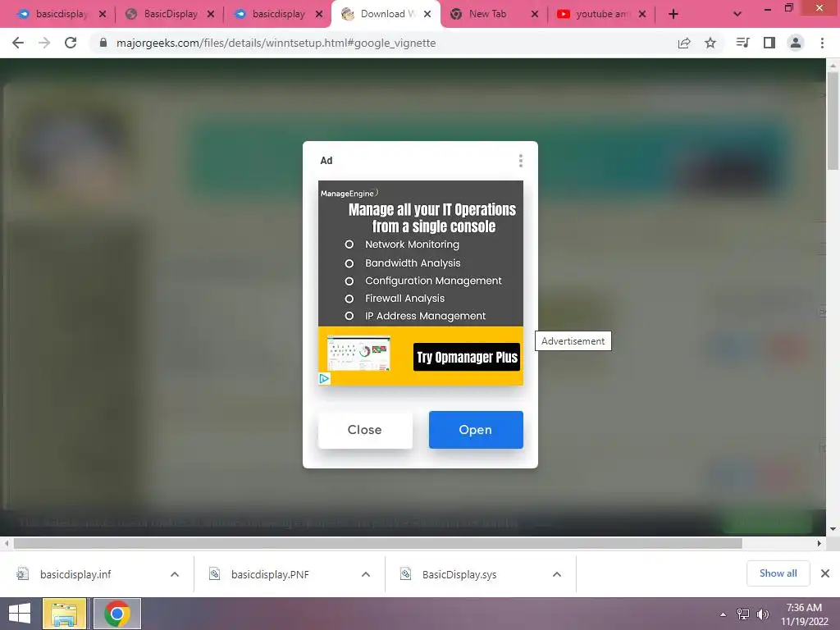The height and width of the screenshot is (630, 840).
Task: Click the Chrome taskbar icon
Action: 117,614
